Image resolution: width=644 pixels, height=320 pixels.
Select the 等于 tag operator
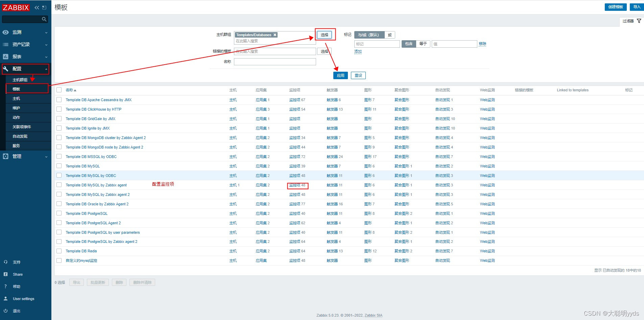pyautogui.click(x=423, y=44)
